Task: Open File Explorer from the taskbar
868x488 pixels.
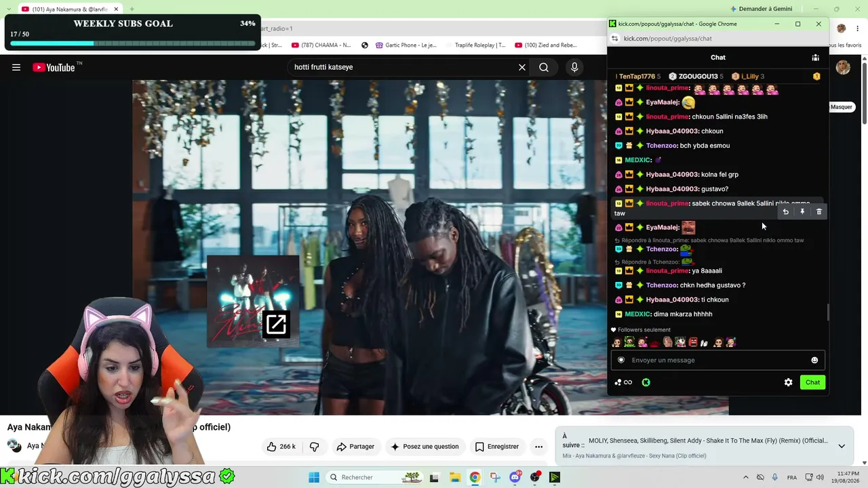Action: pyautogui.click(x=454, y=477)
